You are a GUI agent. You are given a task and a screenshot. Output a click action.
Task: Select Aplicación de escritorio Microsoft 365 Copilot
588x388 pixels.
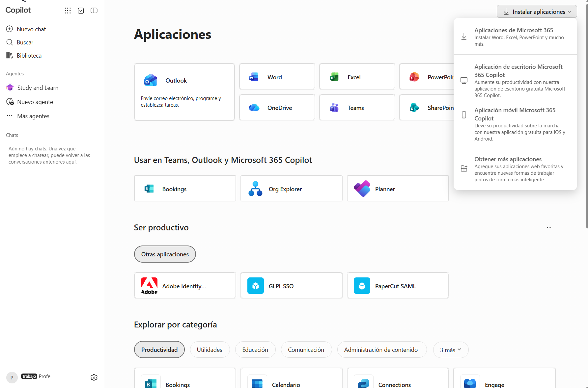coord(515,81)
